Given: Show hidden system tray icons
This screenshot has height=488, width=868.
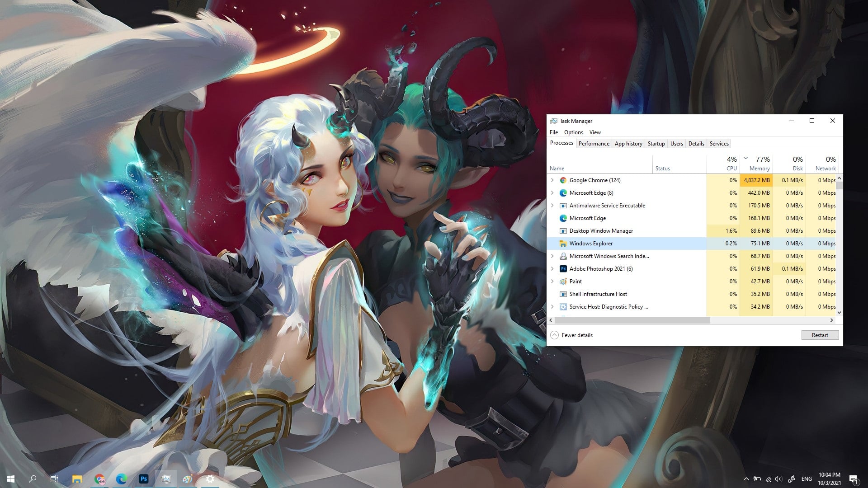Looking at the screenshot, I should [746, 479].
